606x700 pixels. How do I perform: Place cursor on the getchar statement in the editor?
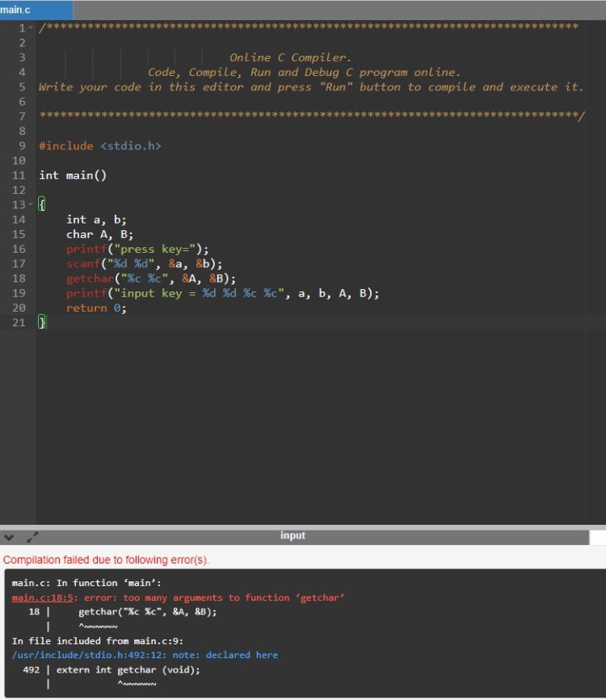(x=150, y=279)
